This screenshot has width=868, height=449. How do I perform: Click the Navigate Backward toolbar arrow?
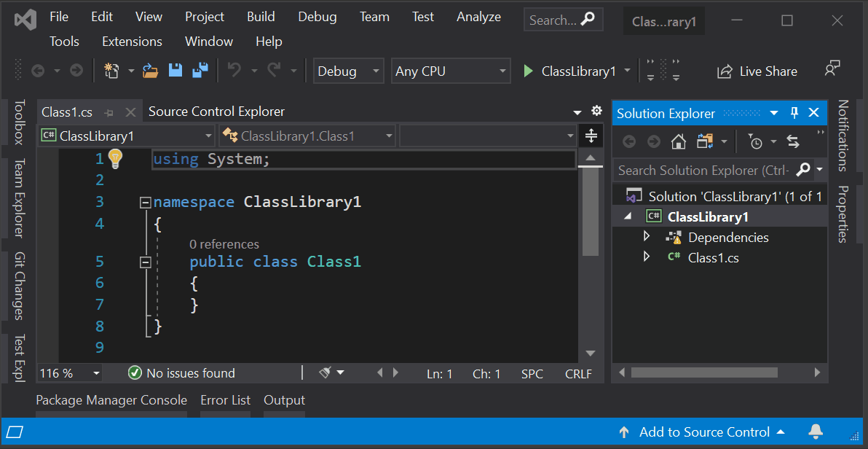pyautogui.click(x=38, y=71)
